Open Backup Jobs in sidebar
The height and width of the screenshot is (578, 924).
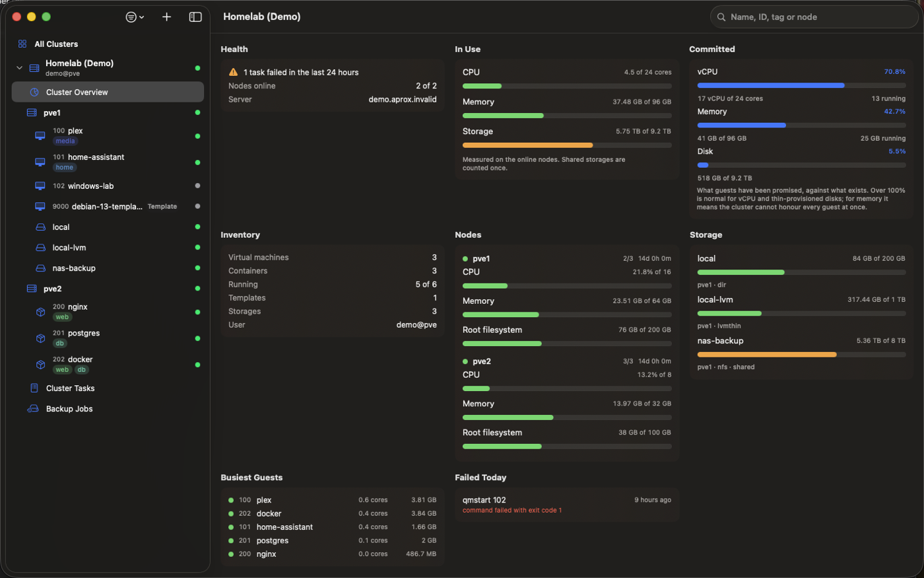[108, 409]
